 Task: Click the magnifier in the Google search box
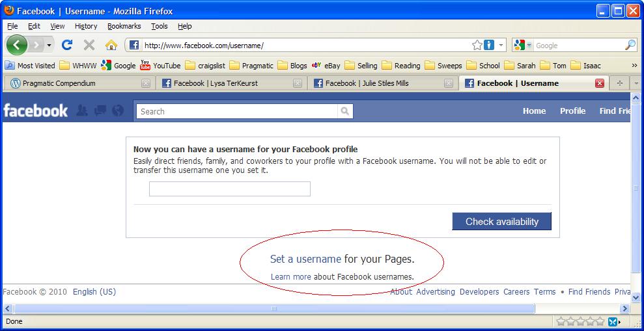tap(630, 45)
